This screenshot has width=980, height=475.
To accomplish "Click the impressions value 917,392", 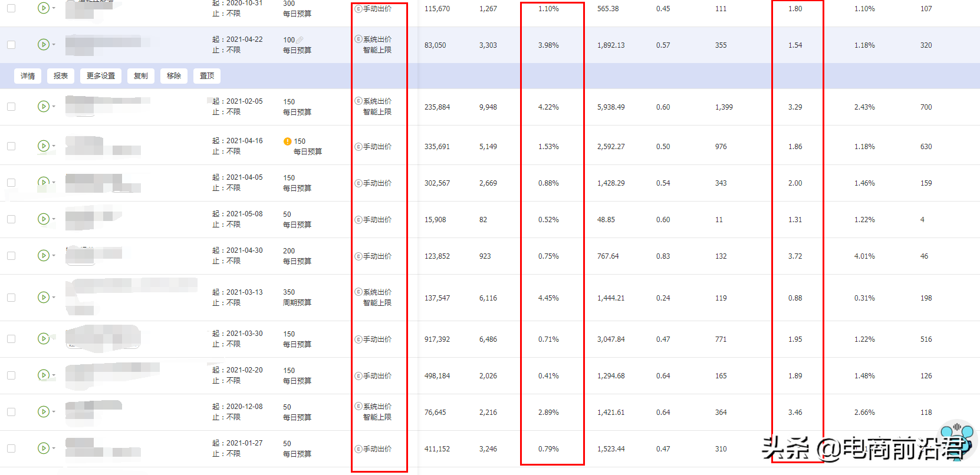I will pyautogui.click(x=437, y=339).
